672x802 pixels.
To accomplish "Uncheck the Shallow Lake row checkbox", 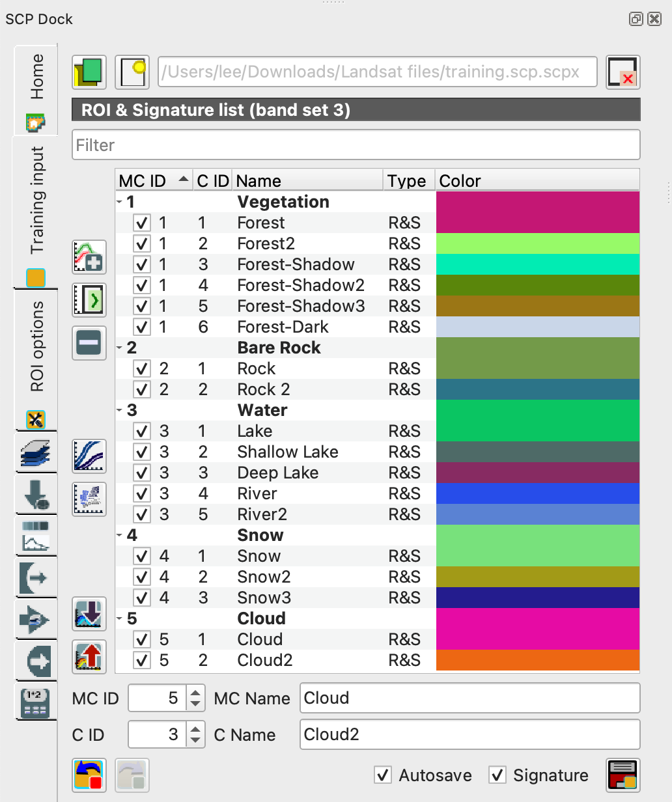I will pyautogui.click(x=142, y=452).
